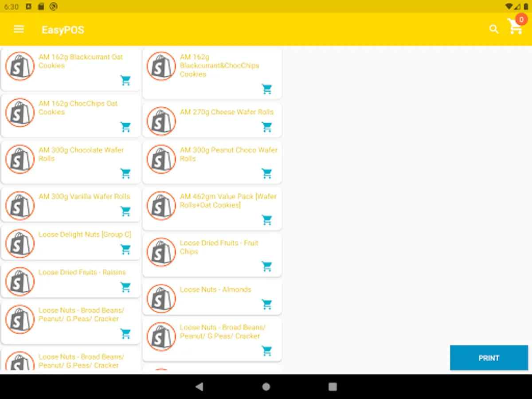Select 'AM 162g ChocChips Oat Cookies' product name
This screenshot has height=399, width=532.
click(x=78, y=108)
